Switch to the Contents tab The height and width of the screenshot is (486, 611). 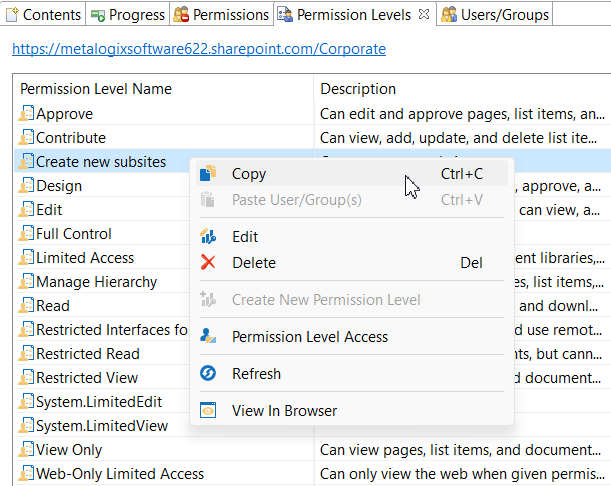click(x=44, y=15)
